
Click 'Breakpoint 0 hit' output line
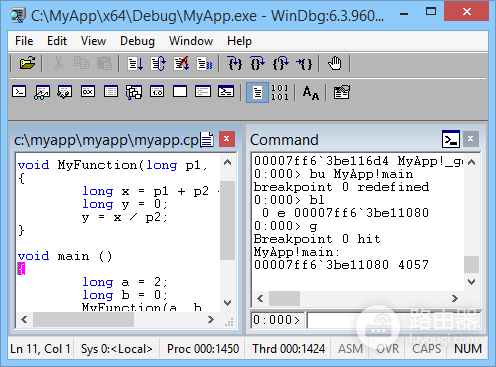point(317,239)
